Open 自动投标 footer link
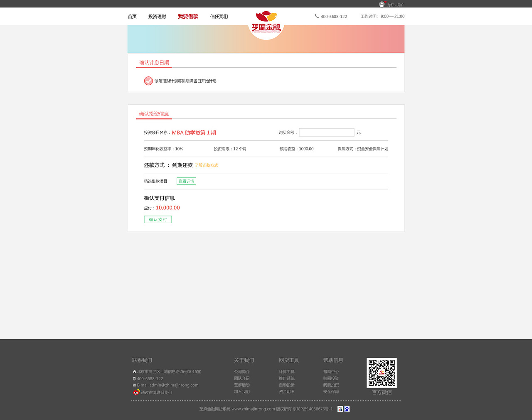This screenshot has height=420, width=532. tap(287, 385)
